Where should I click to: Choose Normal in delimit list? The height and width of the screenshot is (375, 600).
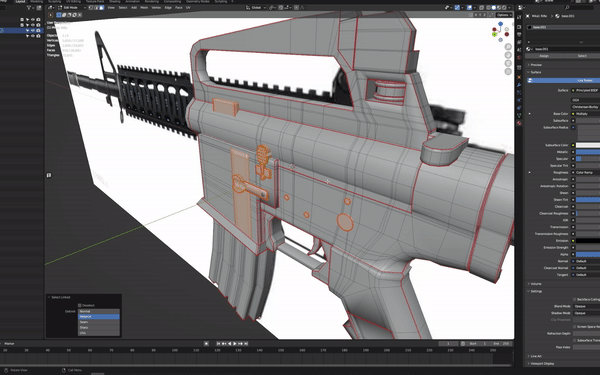tap(99, 311)
